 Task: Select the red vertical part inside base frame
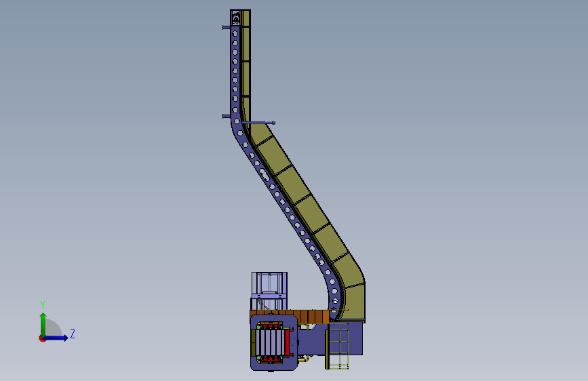[288, 342]
